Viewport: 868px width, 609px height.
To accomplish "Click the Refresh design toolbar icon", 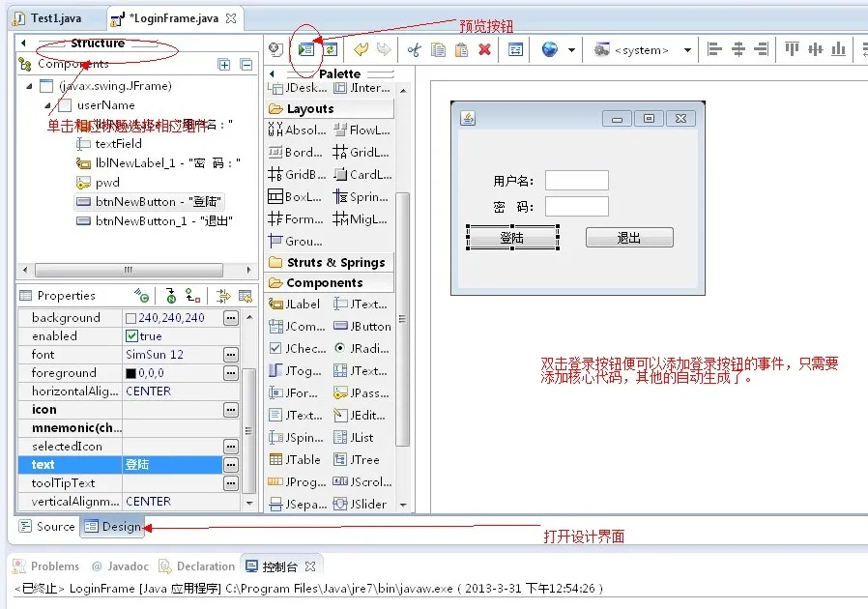I will tap(331, 50).
